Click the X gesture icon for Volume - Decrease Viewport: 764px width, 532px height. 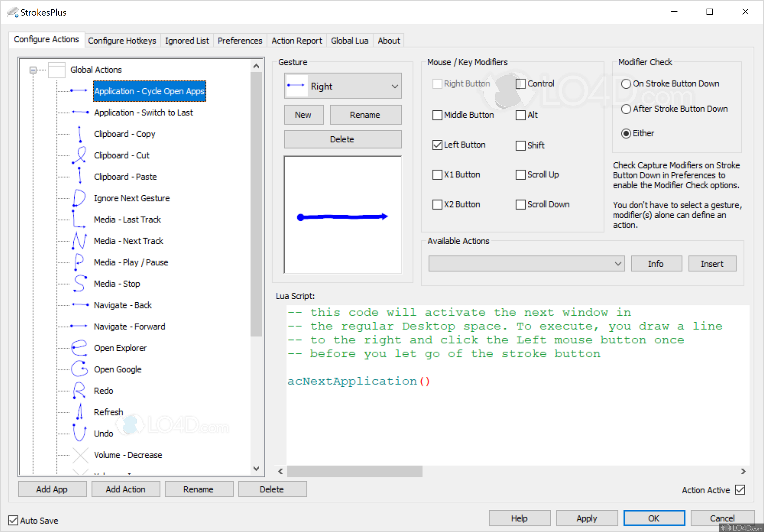tap(80, 455)
